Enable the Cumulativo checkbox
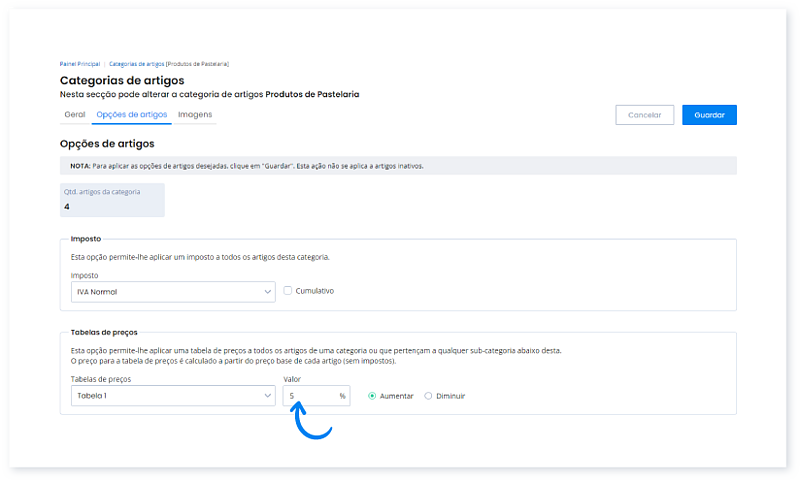Viewport: 800px width, 482px height. click(288, 291)
